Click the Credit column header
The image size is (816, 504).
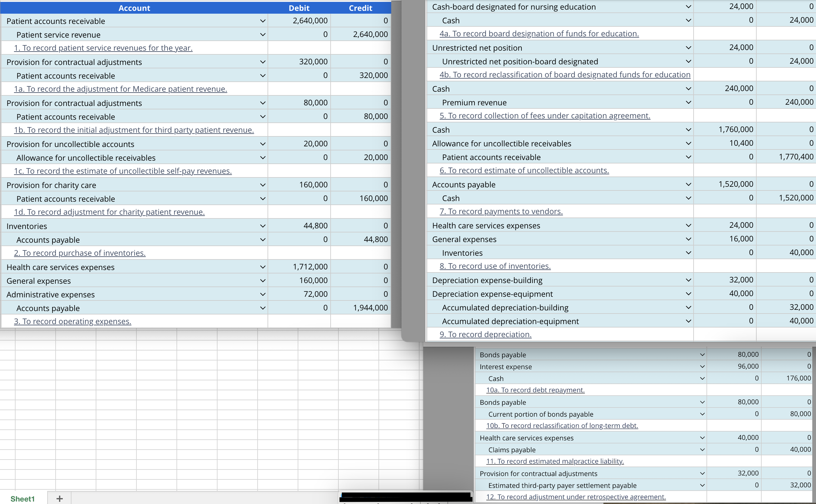360,8
